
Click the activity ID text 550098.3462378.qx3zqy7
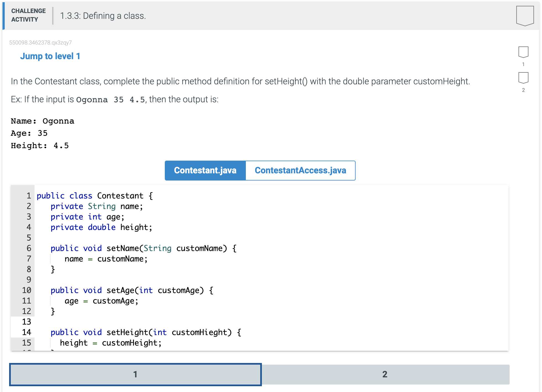(x=40, y=43)
